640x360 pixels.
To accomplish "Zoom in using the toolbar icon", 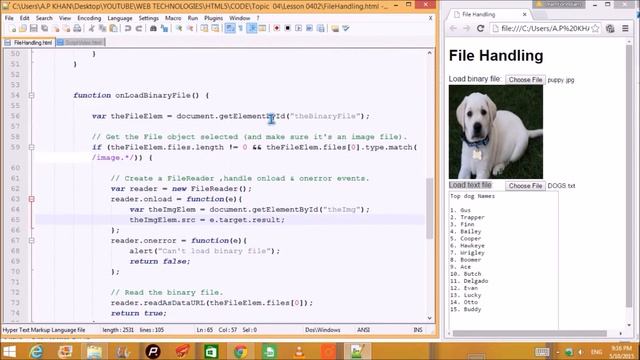I will [179, 28].
